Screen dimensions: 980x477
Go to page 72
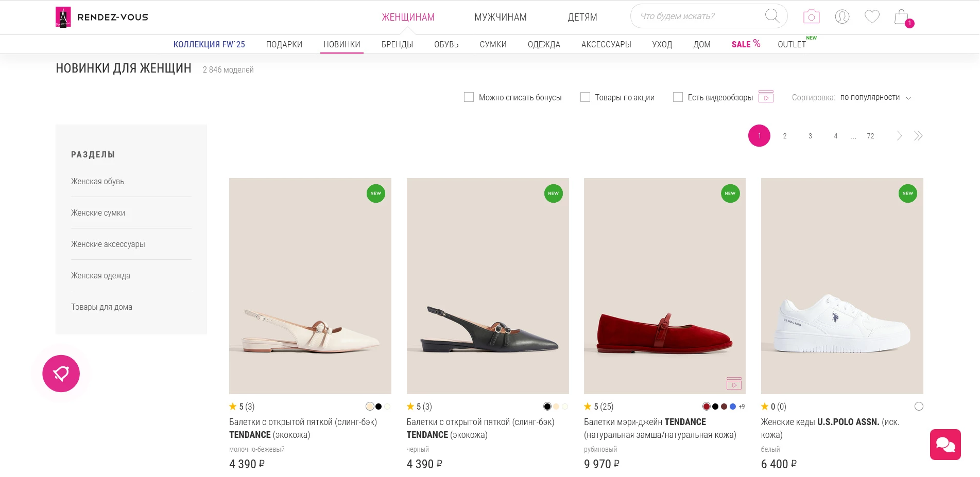[870, 136]
